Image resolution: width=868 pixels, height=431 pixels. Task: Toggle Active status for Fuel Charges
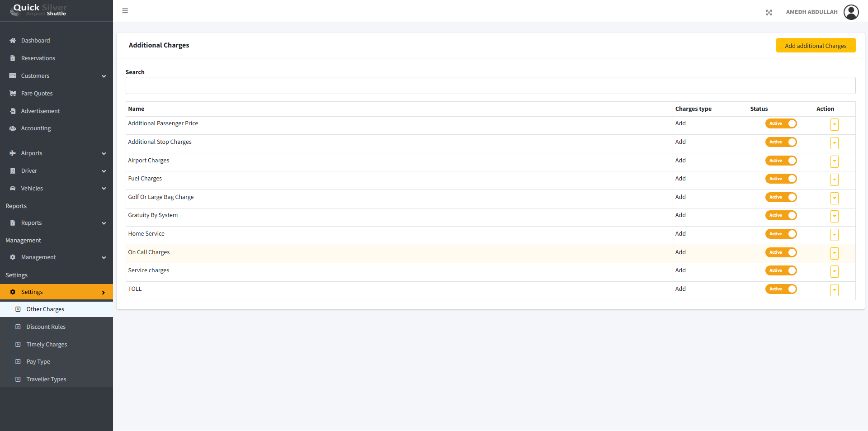[x=781, y=179]
